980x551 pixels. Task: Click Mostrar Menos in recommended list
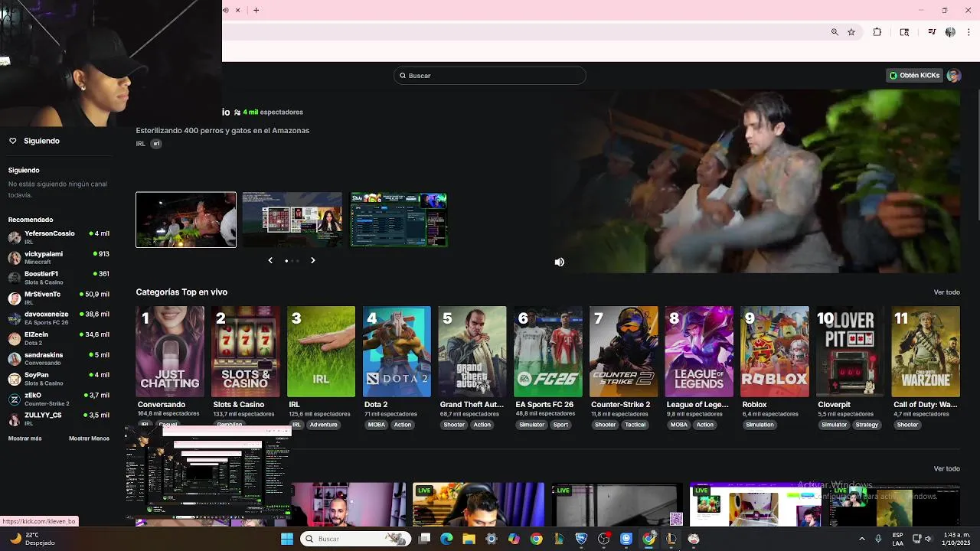89,439
